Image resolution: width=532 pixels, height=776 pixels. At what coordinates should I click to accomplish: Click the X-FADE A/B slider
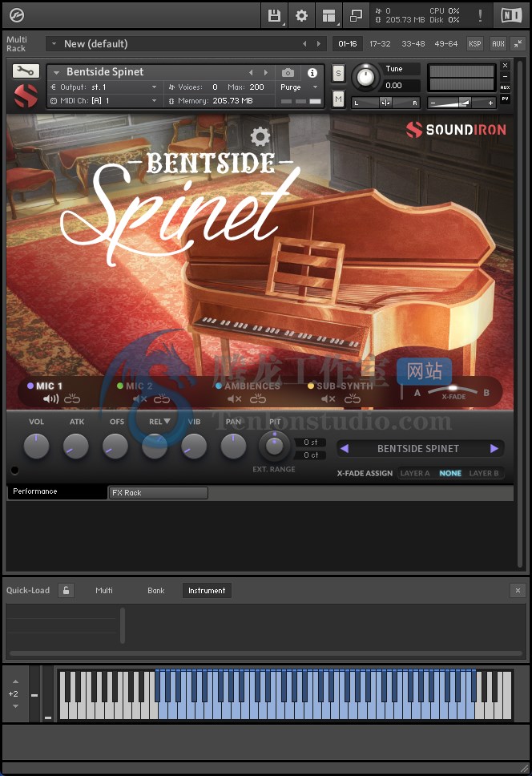click(453, 390)
